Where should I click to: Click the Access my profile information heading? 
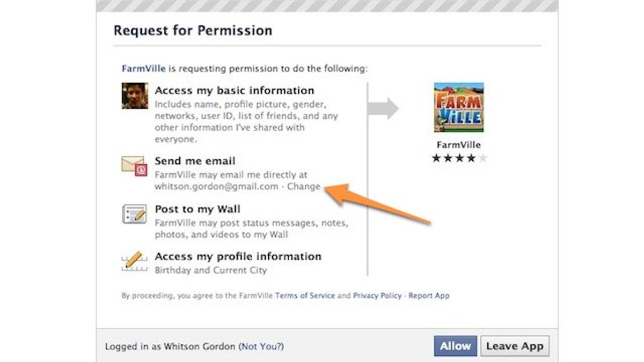[x=238, y=256]
